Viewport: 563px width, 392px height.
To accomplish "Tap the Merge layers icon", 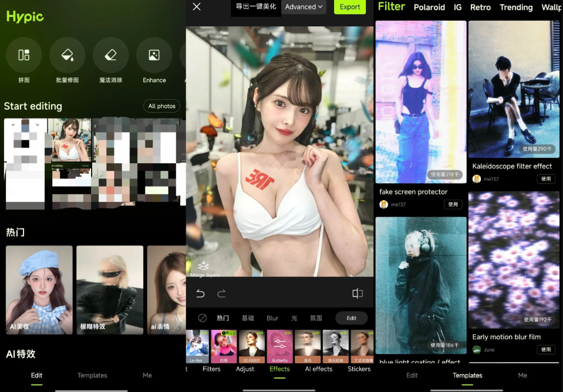I will (x=203, y=267).
